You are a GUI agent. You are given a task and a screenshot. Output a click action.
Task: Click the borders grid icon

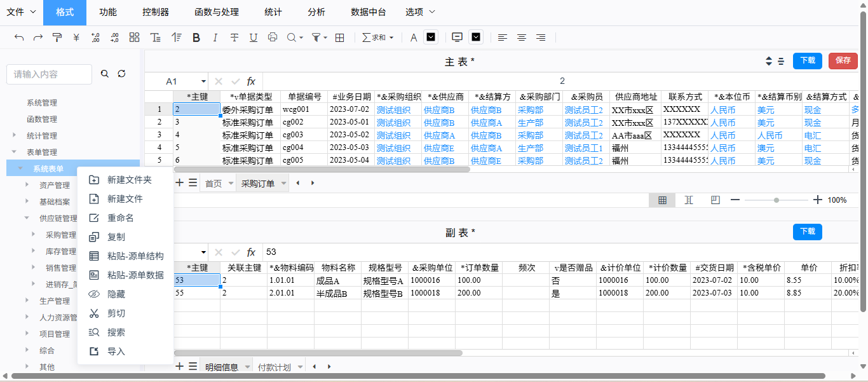[x=340, y=38]
